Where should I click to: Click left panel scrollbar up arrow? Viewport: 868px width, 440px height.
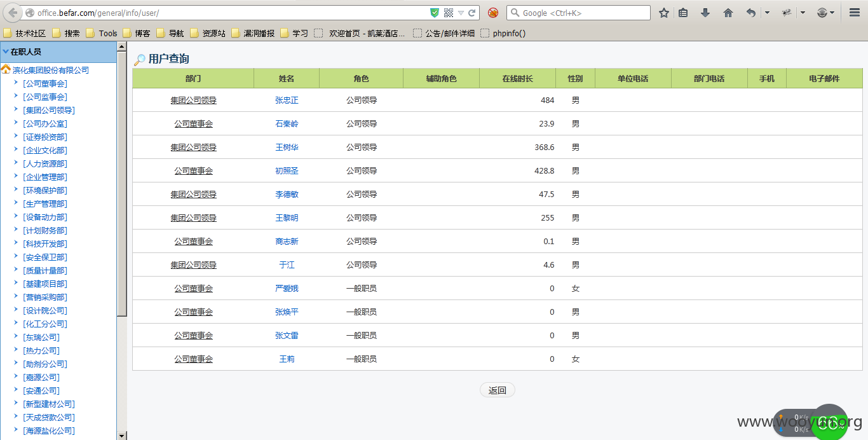coord(122,47)
